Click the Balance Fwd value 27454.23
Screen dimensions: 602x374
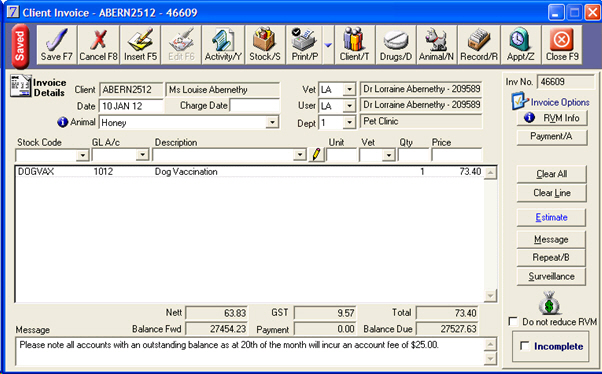[216, 329]
